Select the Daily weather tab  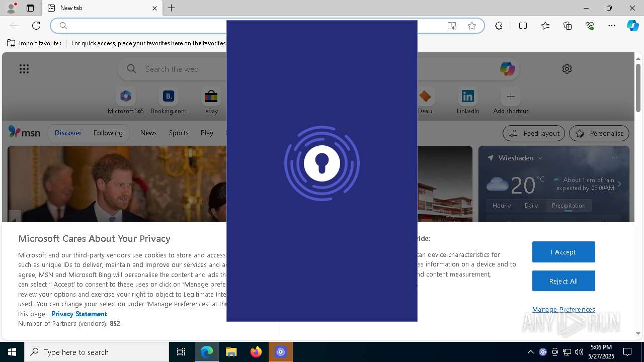click(x=531, y=205)
